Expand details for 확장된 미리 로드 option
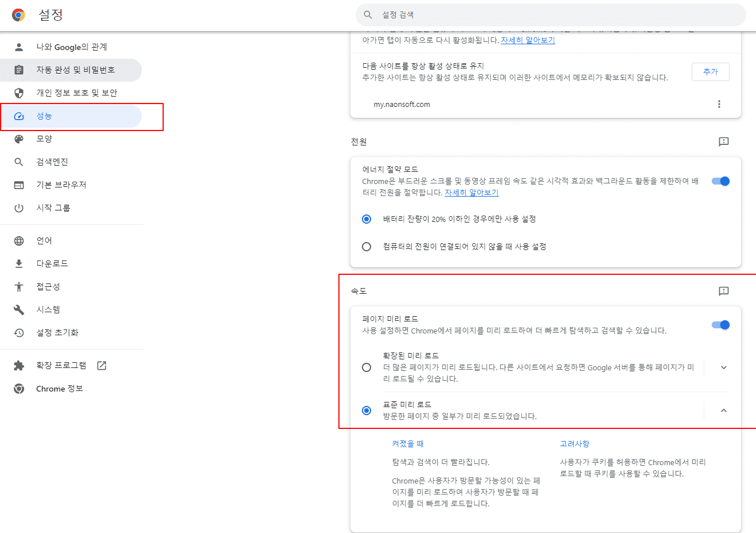Viewport: 756px width, 533px height. tap(723, 367)
